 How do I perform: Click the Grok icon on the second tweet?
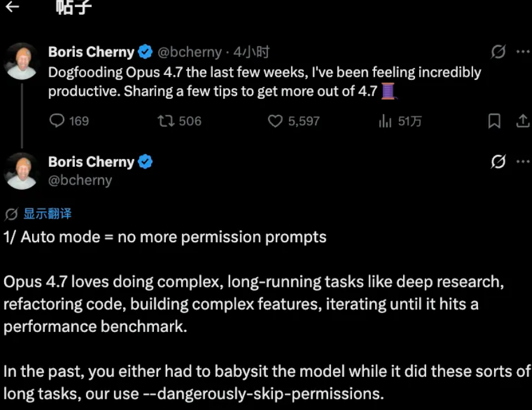pos(498,161)
